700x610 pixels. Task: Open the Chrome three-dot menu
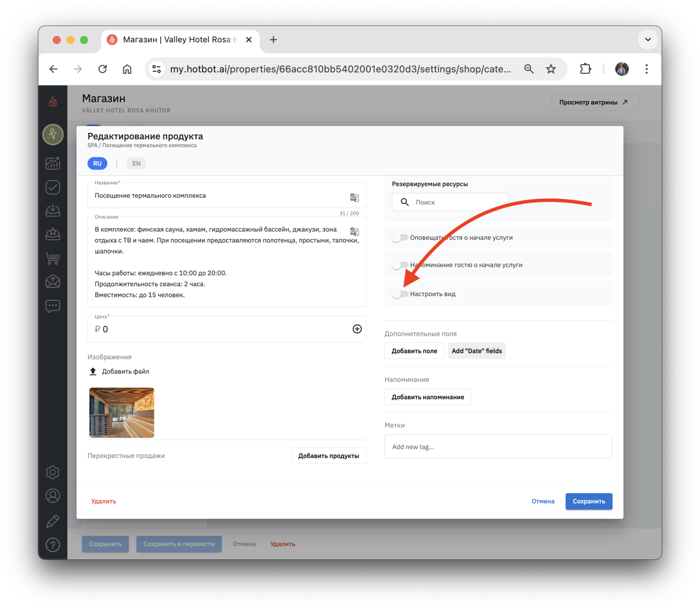[647, 69]
